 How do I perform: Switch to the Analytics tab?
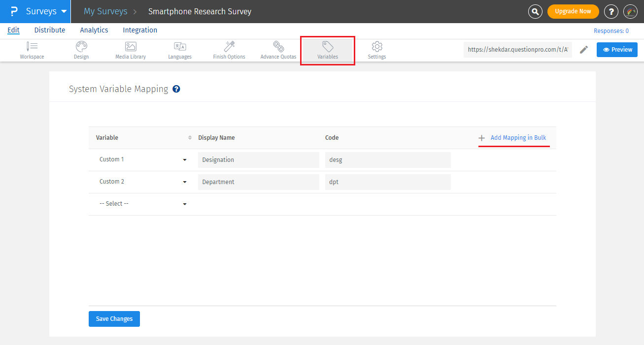tap(94, 30)
